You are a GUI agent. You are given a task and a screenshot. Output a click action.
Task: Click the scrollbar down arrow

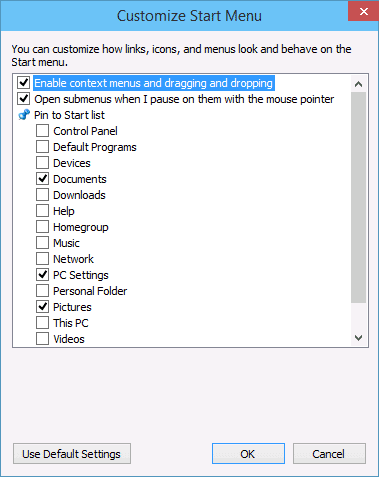pyautogui.click(x=359, y=338)
